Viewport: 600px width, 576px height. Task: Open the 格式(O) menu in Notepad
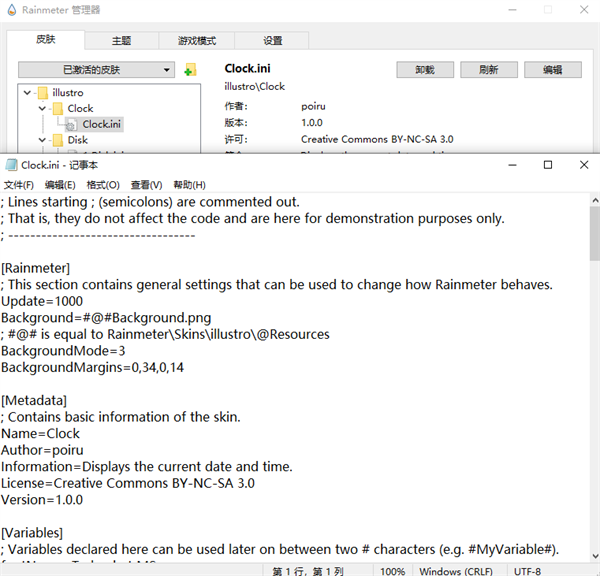103,185
